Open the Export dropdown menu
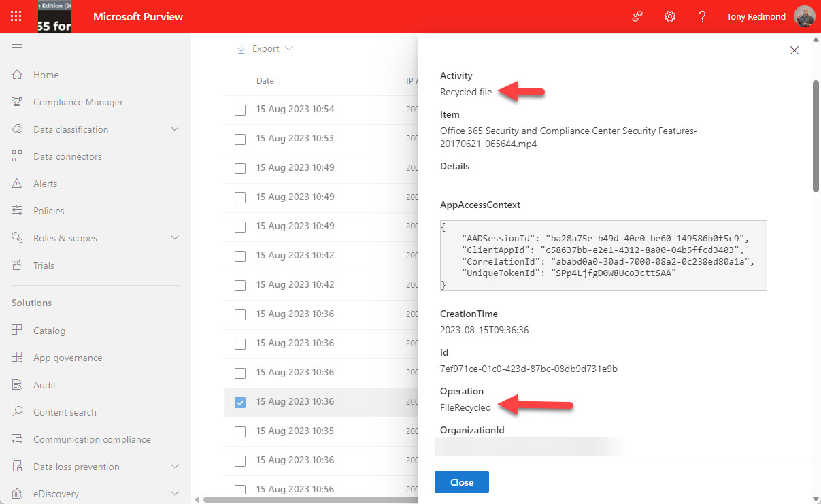 tap(265, 48)
